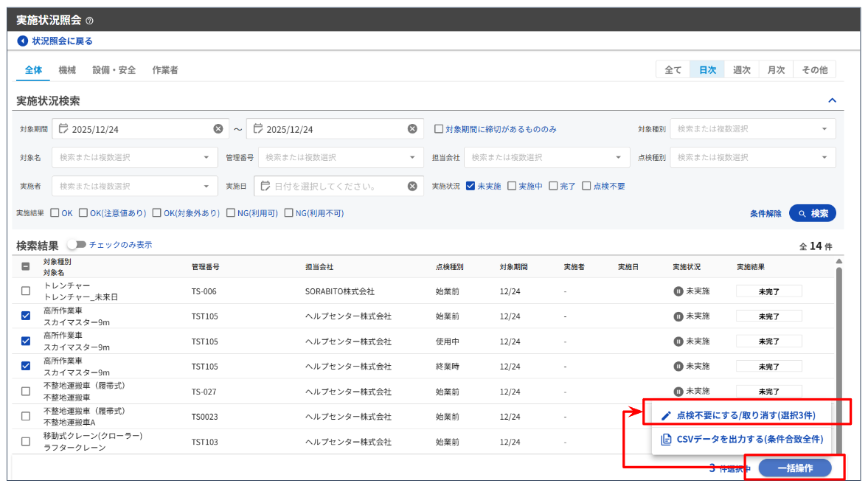Click the help icon beside 実施状況照会 title
The image size is (868, 489).
89,21
